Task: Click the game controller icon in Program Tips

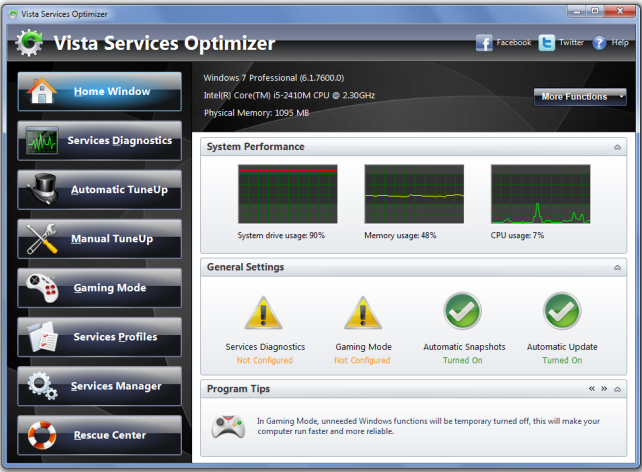Action: pyautogui.click(x=228, y=427)
